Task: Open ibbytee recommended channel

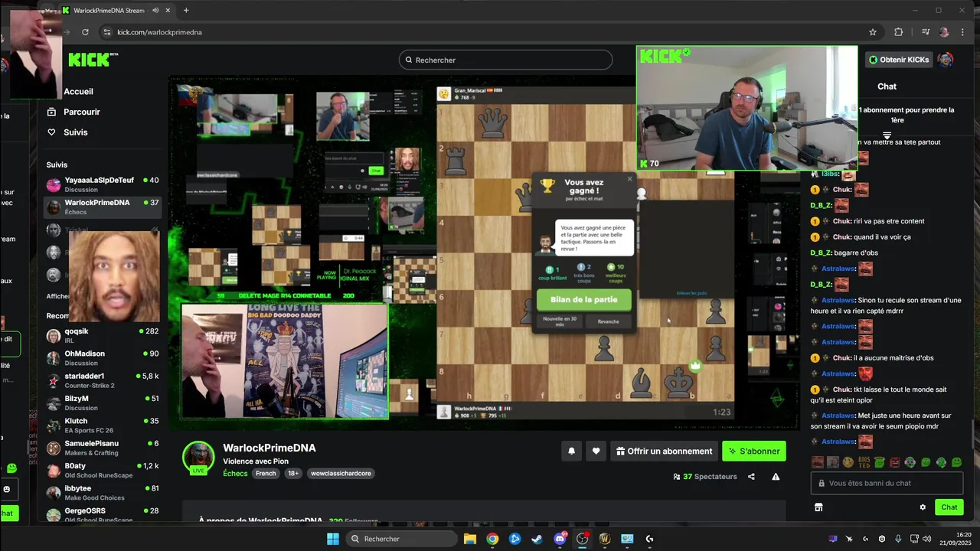Action: point(103,492)
